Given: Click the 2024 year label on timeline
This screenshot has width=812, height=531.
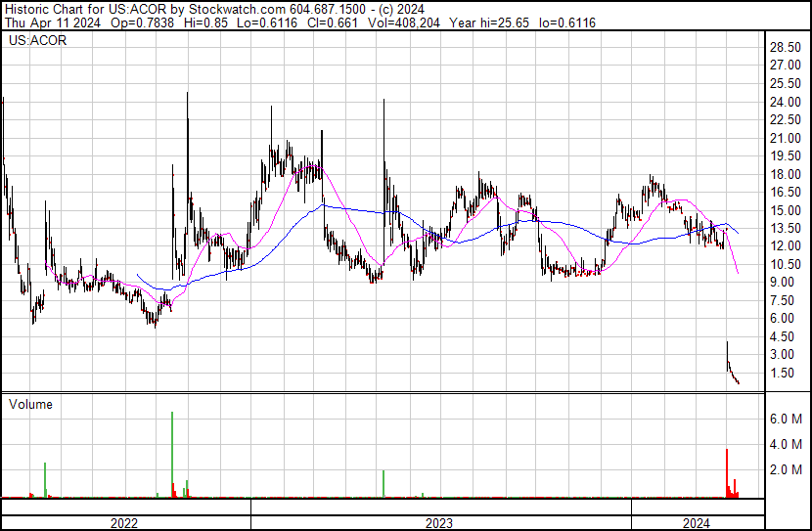Looking at the screenshot, I should pos(696,523).
